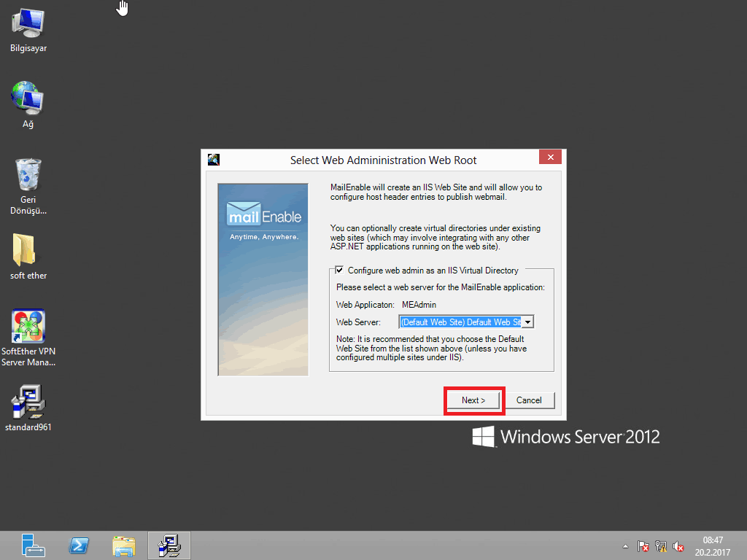Cancel the MailEnable setup dialog
Viewport: 747px width, 560px height.
[x=529, y=400]
